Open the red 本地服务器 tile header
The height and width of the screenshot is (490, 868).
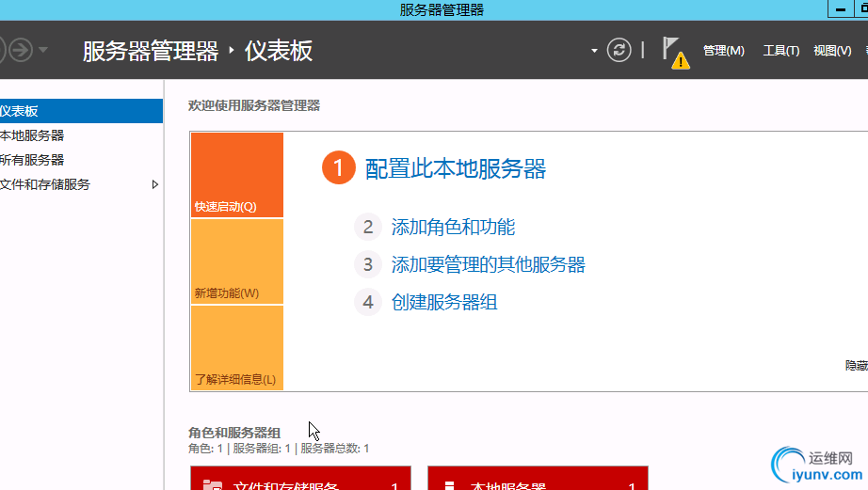pos(538,479)
